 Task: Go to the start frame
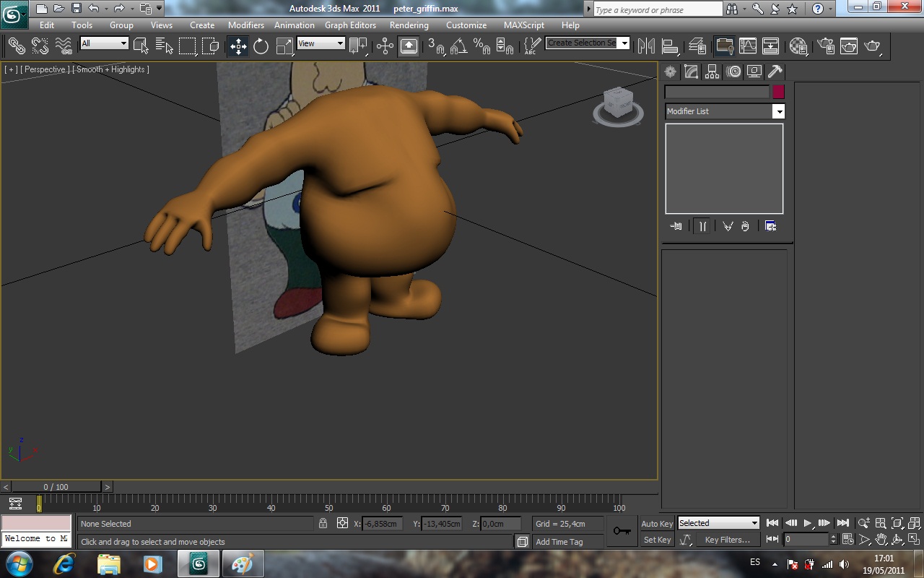pos(772,523)
